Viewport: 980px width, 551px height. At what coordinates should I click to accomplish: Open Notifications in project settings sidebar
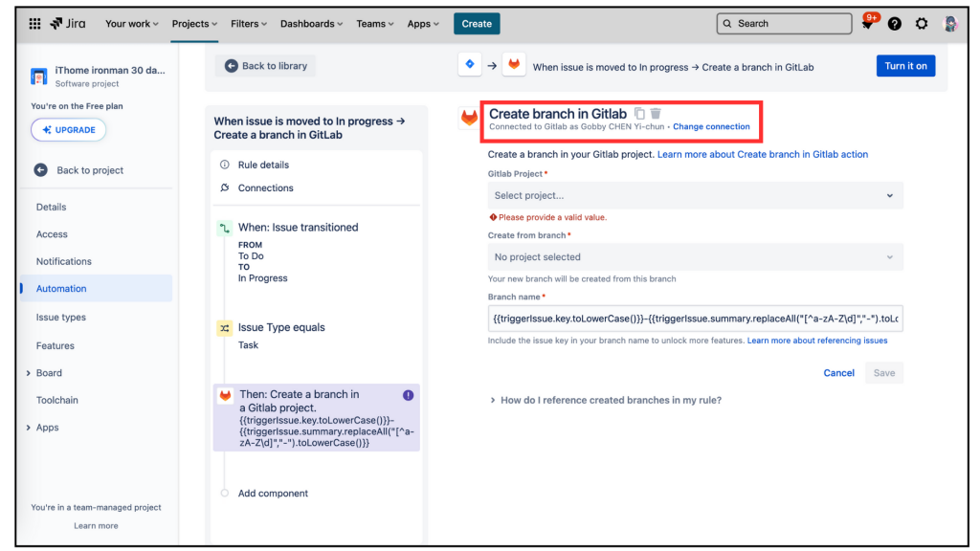coord(64,261)
